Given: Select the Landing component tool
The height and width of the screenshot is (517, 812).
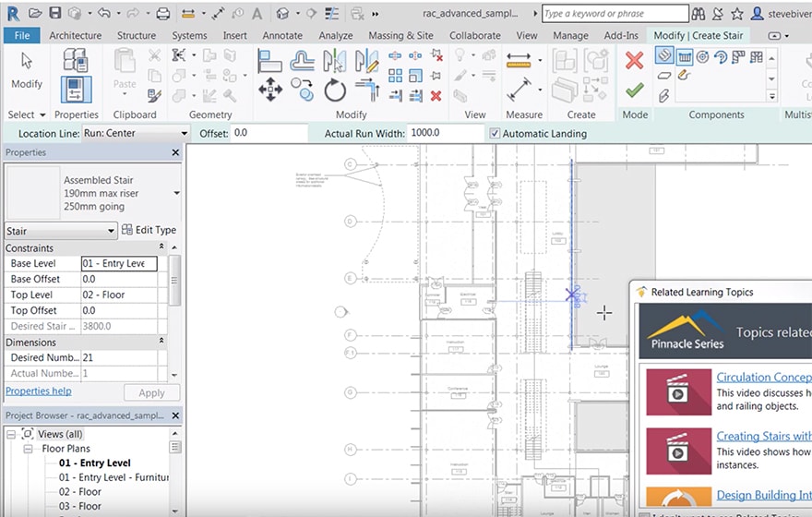Looking at the screenshot, I should coord(664,76).
